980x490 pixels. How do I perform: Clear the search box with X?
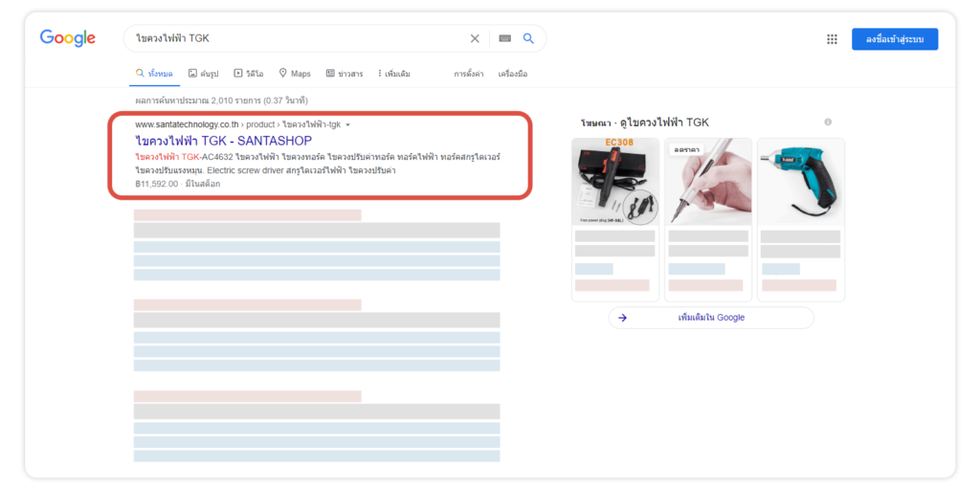click(475, 38)
